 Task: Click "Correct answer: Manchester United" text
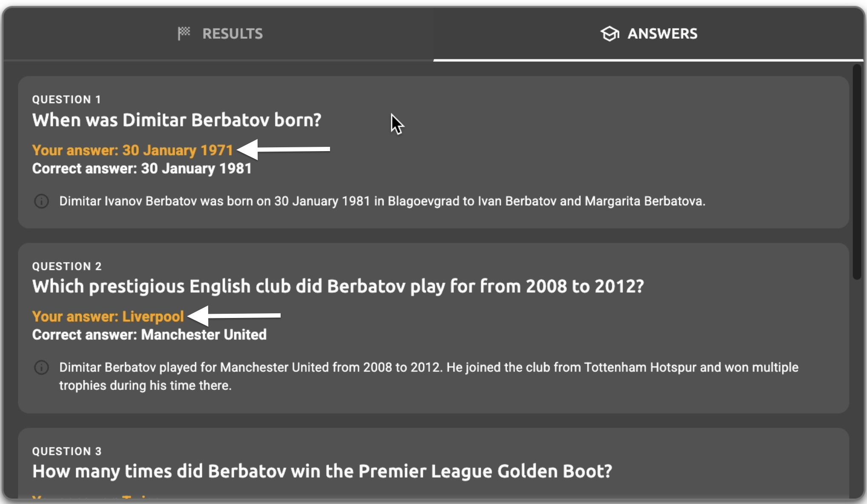coord(149,335)
